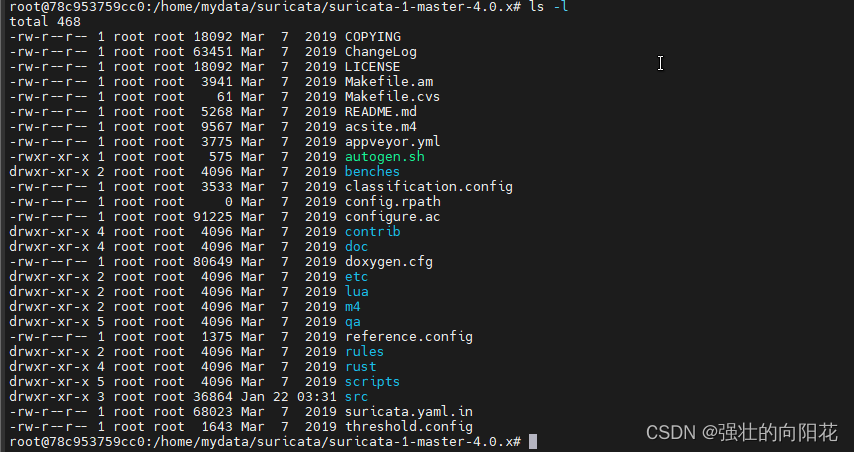This screenshot has width=854, height=452.
Task: Select the 575 size of autogen.sh
Action: 221,157
